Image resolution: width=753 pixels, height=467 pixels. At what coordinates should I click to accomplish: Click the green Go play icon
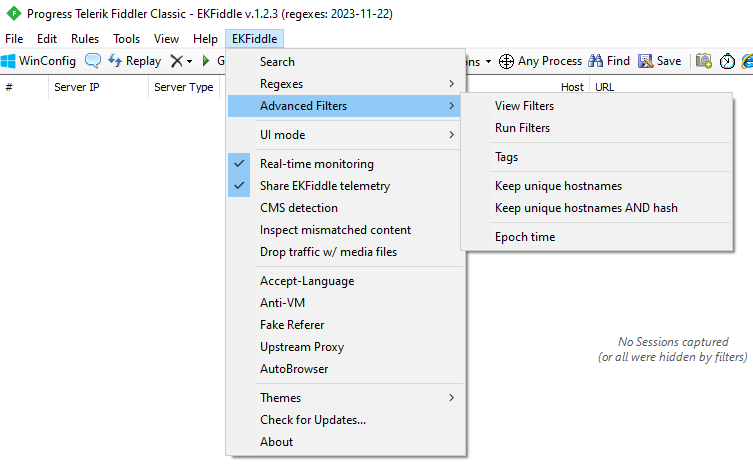(206, 61)
